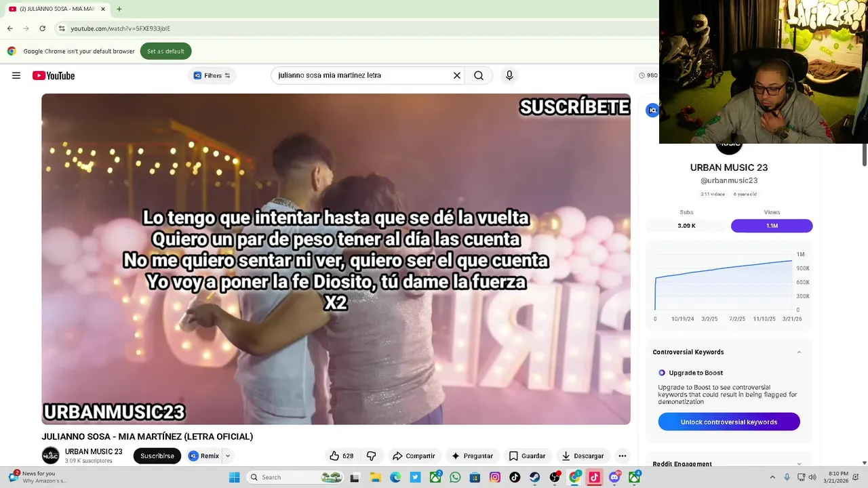Go to the YouTube home logo

[x=53, y=75]
